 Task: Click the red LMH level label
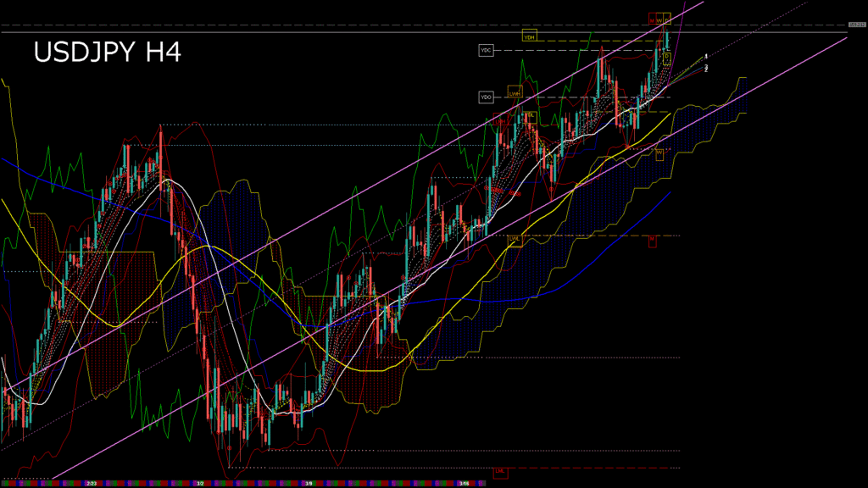[501, 120]
